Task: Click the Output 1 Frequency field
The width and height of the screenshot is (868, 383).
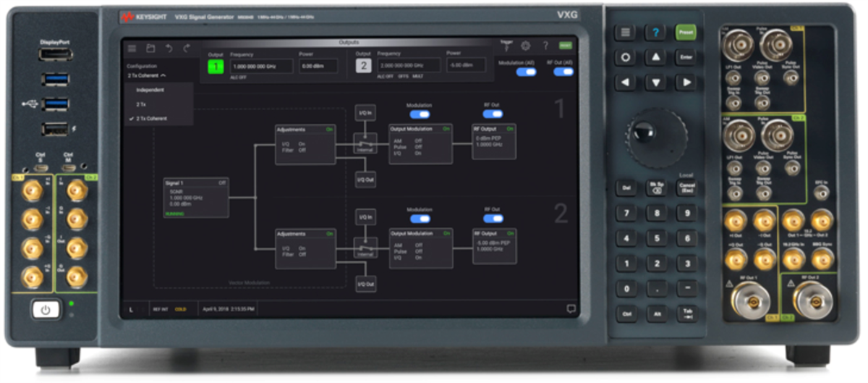Action: [261, 66]
